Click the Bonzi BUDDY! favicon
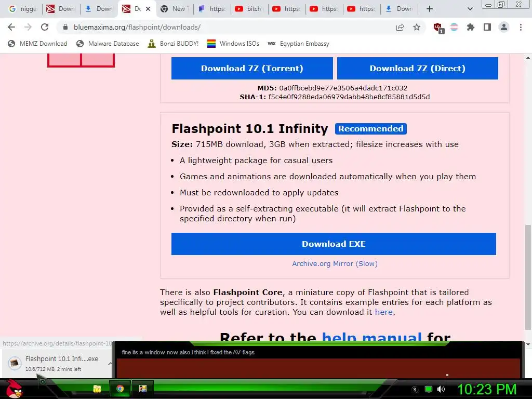This screenshot has height=399, width=532. [151, 44]
